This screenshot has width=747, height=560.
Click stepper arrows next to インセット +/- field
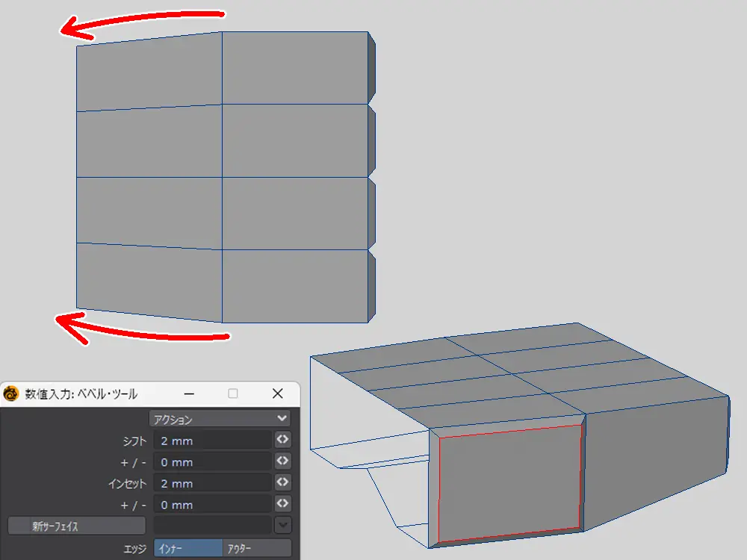[282, 504]
